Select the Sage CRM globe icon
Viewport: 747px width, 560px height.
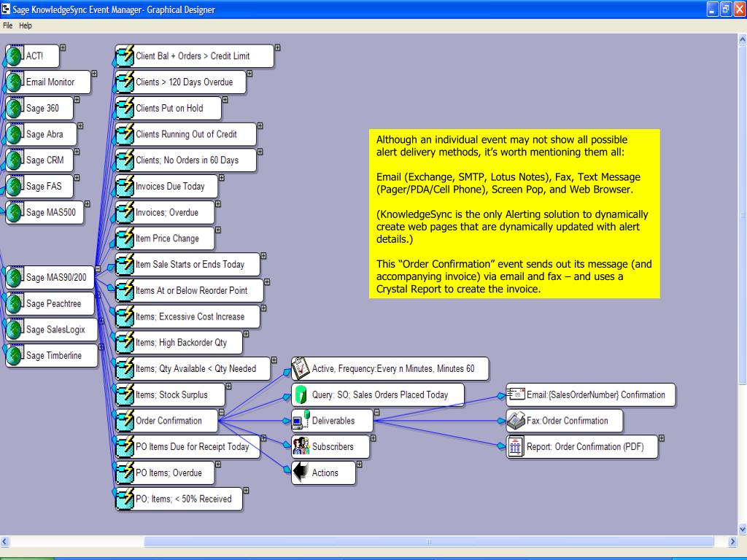coord(15,160)
